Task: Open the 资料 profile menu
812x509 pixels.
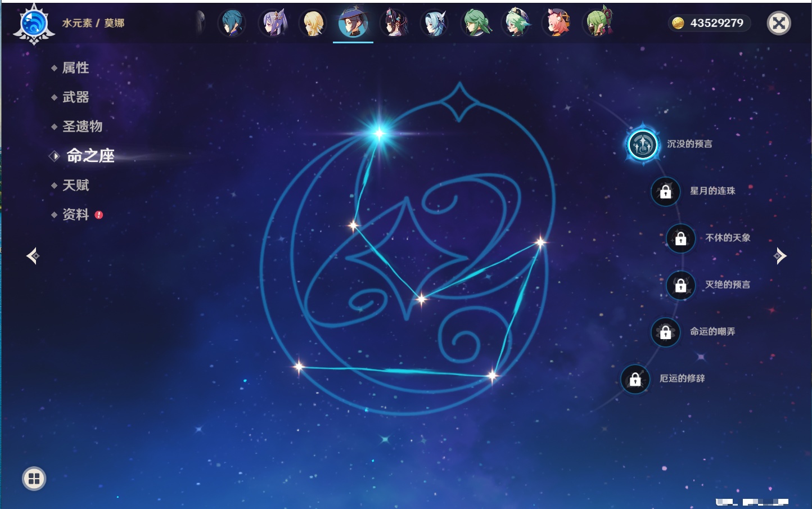Action: click(76, 214)
